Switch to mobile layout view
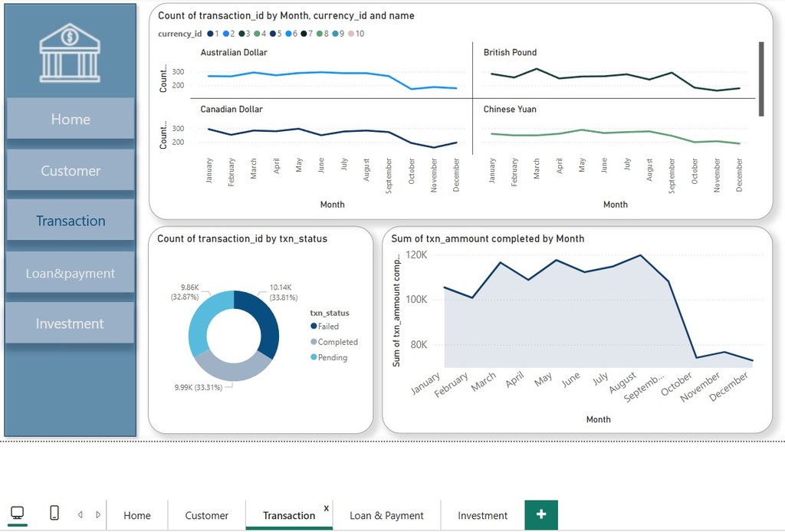The width and height of the screenshot is (785, 532). tap(54, 514)
